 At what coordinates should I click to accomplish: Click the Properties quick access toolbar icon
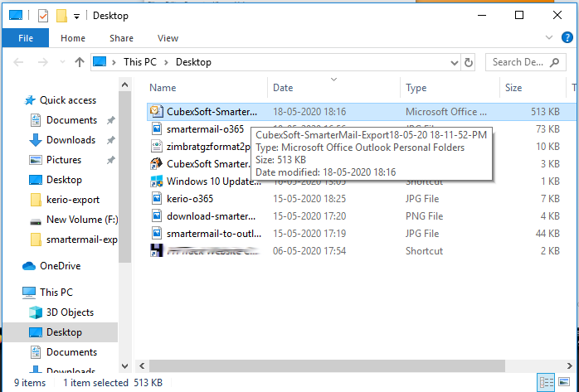click(43, 16)
